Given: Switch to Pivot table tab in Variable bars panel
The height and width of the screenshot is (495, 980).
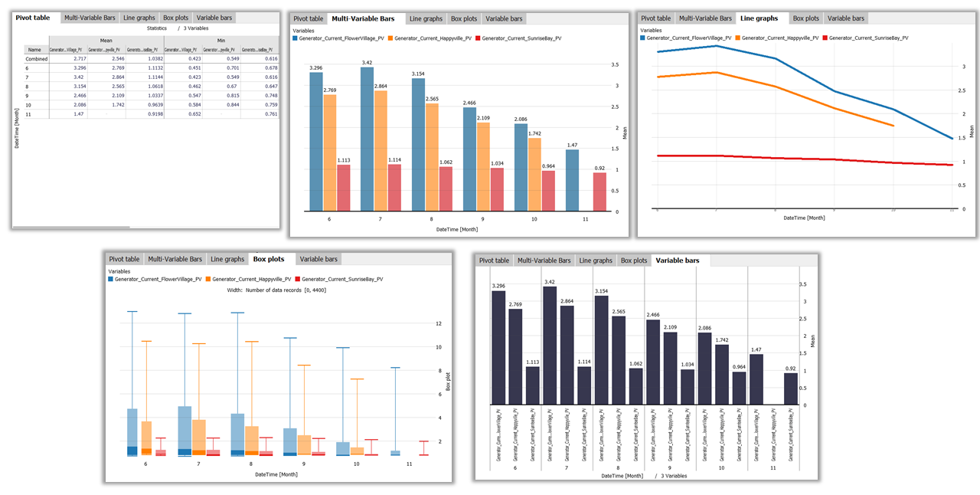Looking at the screenshot, I should coord(494,261).
